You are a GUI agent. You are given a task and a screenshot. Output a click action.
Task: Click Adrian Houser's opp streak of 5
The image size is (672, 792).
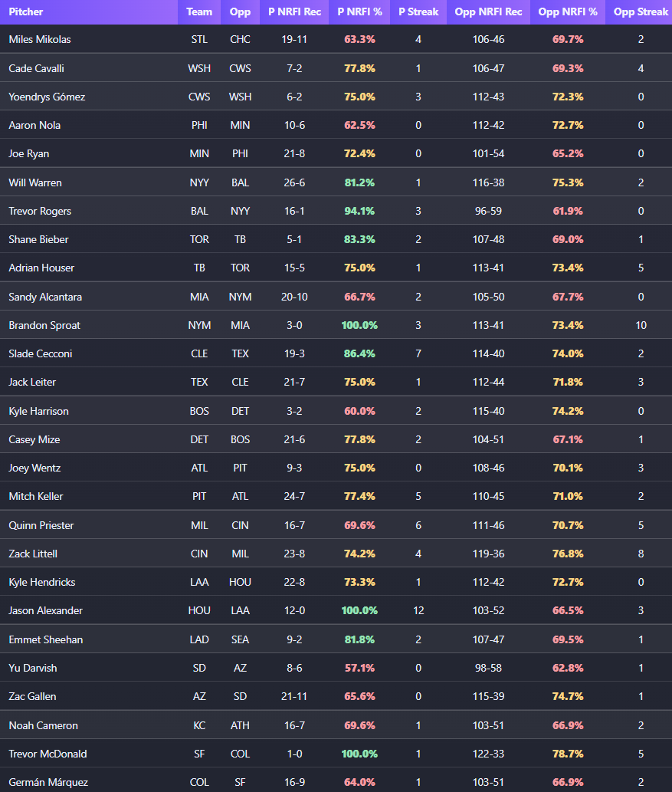point(641,268)
